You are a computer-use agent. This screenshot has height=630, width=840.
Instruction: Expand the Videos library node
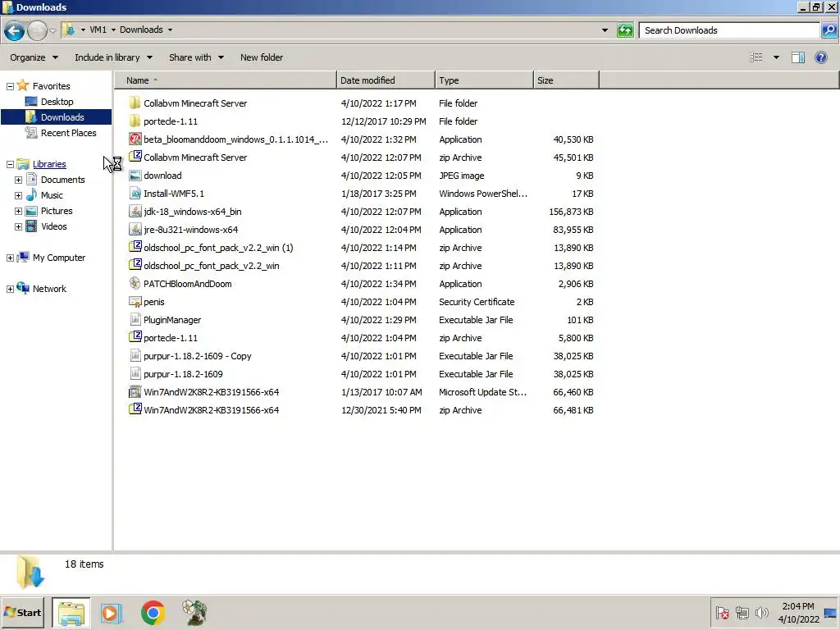coord(18,226)
